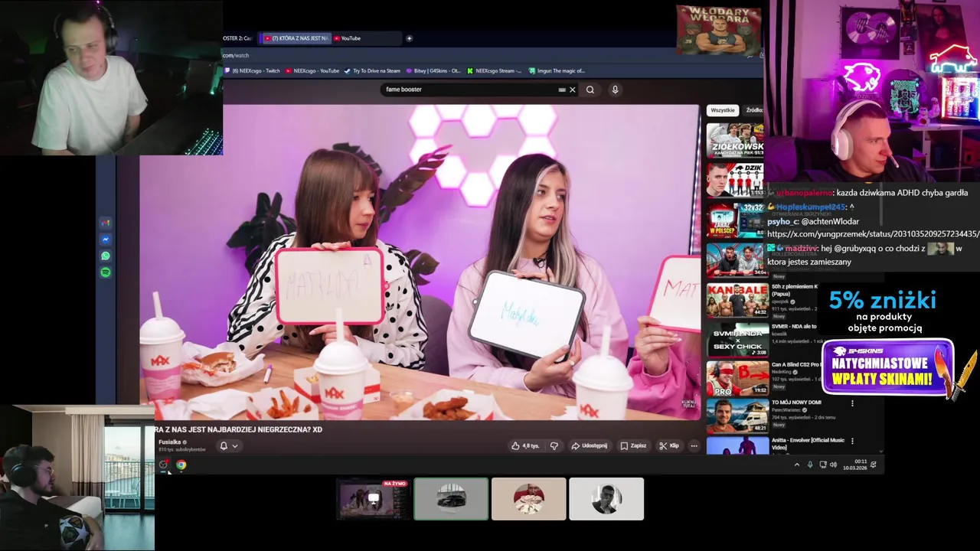Screen dimensions: 980x551
Task: Select the 'Źródło' filter chip
Action: coord(753,110)
